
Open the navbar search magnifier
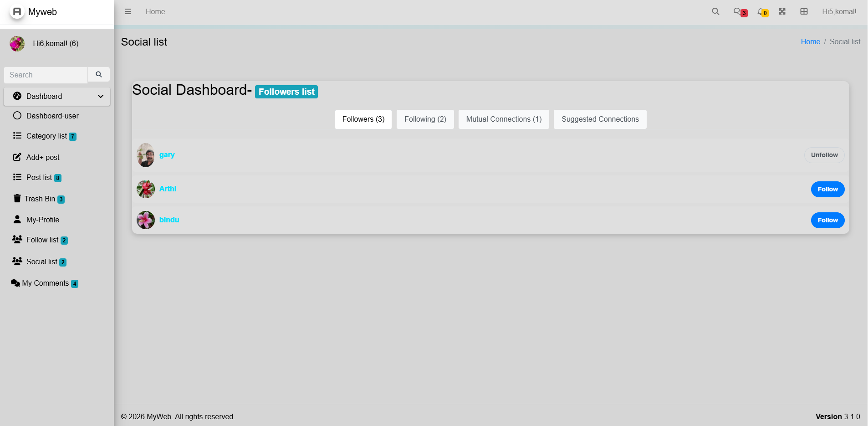point(715,11)
